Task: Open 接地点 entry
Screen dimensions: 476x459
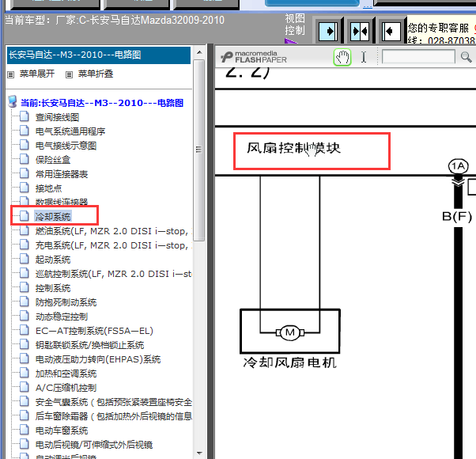Action: tap(48, 188)
